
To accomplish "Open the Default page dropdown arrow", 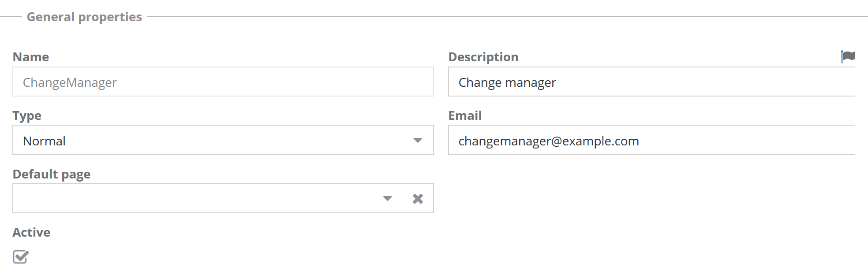I will click(387, 199).
